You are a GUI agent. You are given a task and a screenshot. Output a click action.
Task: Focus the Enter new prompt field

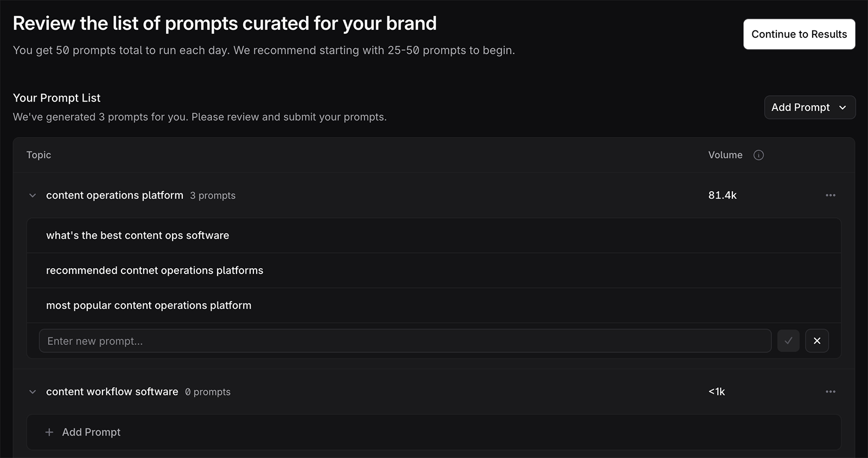(x=405, y=341)
